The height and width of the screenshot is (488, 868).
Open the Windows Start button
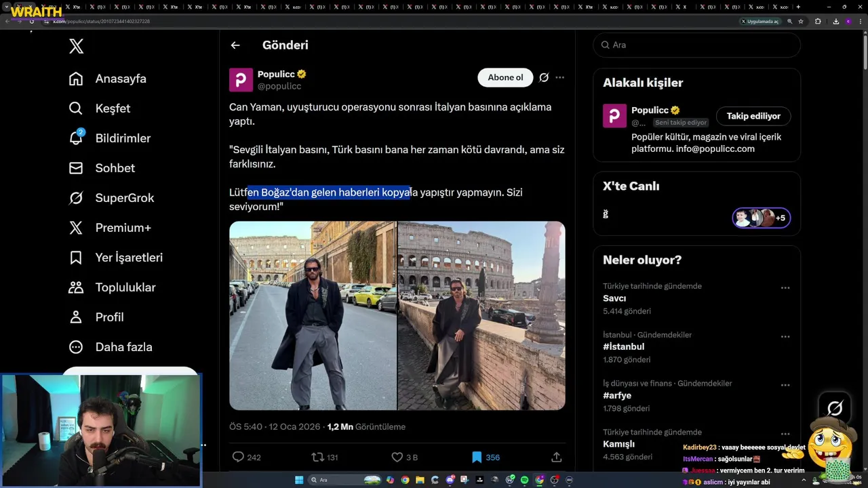(299, 480)
